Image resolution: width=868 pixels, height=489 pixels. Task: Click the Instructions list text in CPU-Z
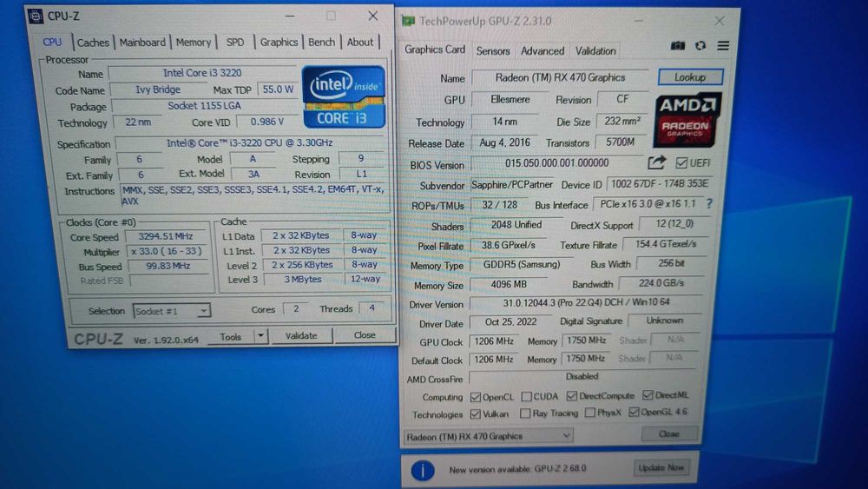point(254,195)
